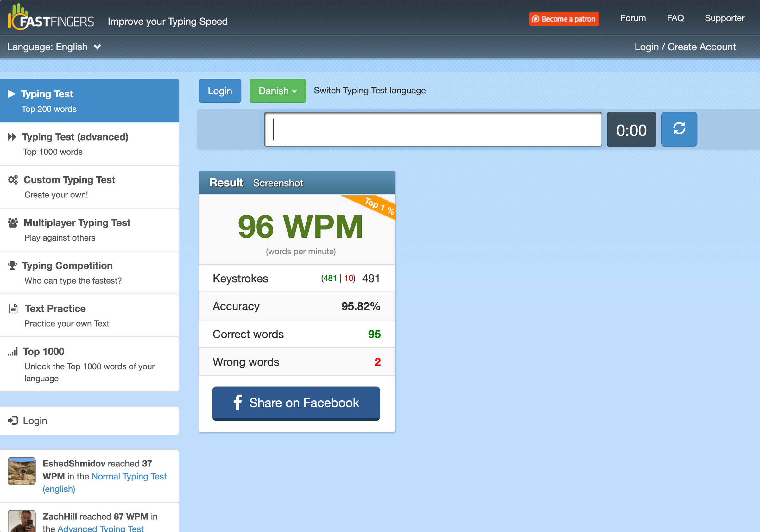Open the Normal Typing Test (english) link
Image resolution: width=760 pixels, height=532 pixels.
129,476
